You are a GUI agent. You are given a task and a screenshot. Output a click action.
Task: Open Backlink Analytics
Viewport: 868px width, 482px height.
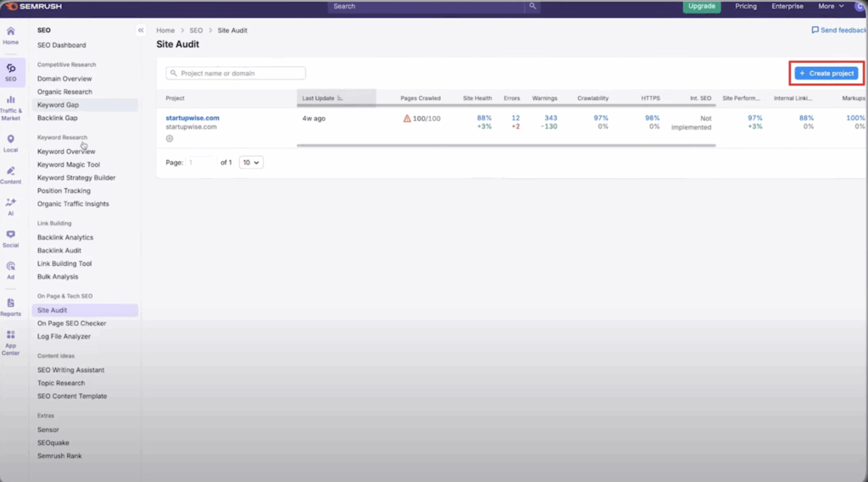(x=65, y=237)
